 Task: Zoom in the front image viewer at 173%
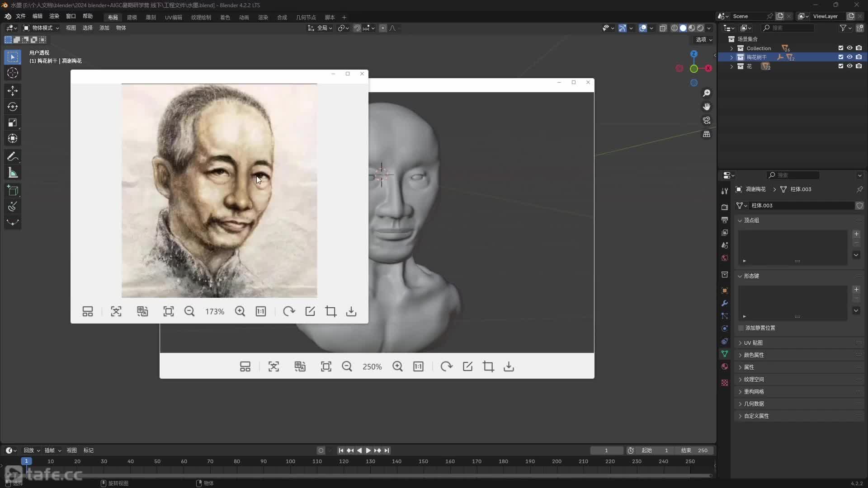(x=240, y=311)
